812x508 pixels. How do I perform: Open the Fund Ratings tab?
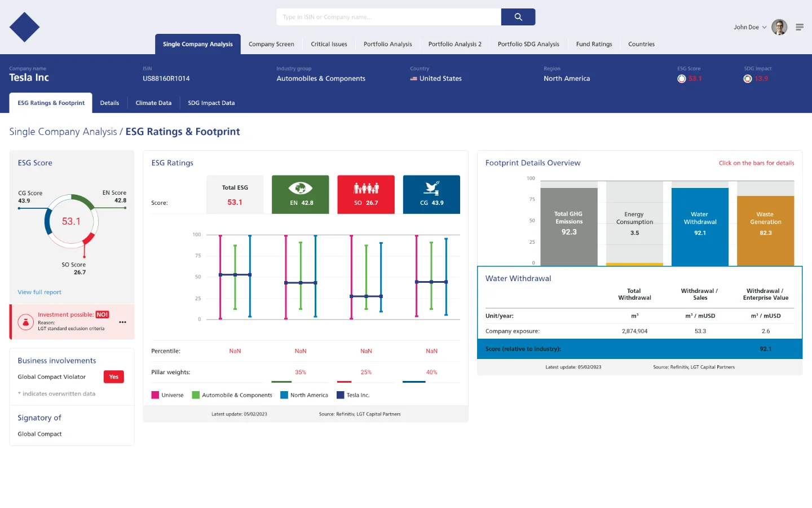click(594, 44)
